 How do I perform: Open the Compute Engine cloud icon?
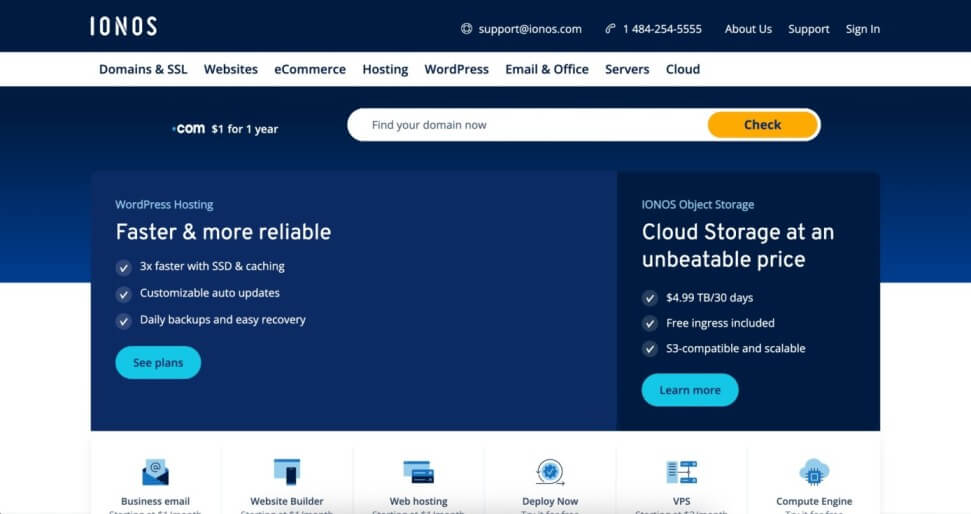pos(814,472)
